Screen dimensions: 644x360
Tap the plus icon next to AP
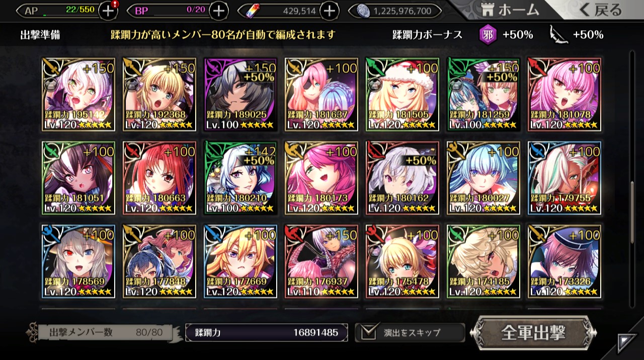pos(108,11)
